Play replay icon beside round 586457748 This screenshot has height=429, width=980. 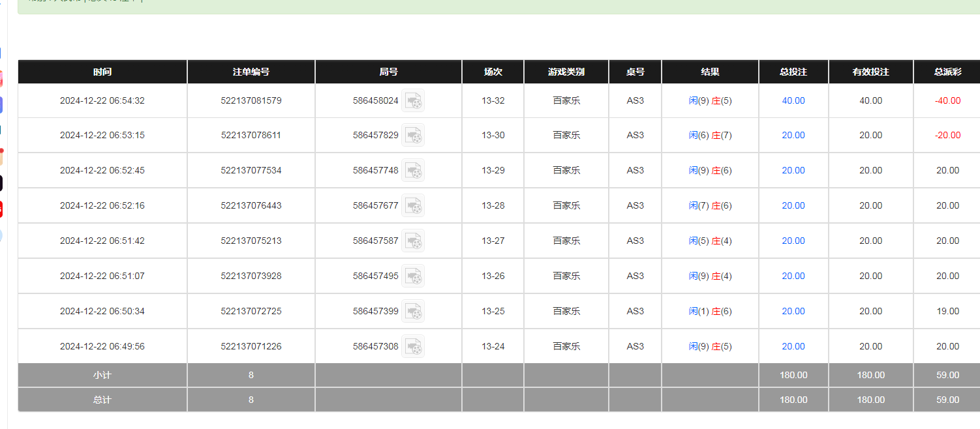click(x=413, y=171)
